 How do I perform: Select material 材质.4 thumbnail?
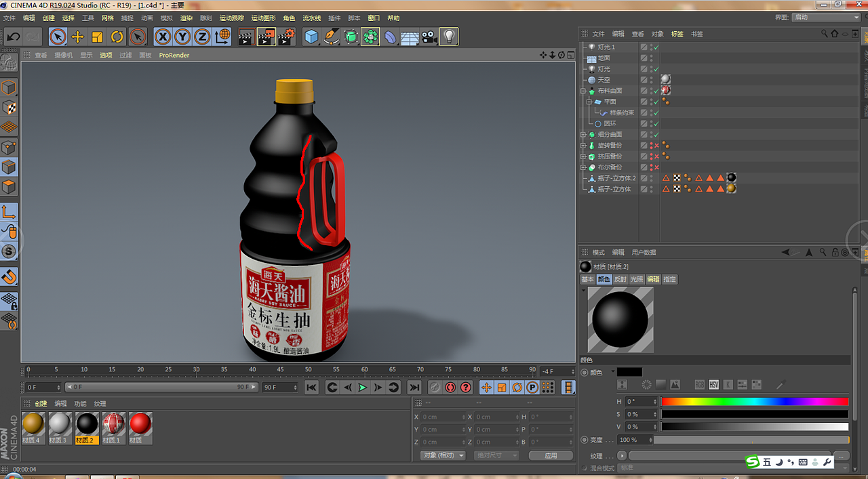(x=33, y=428)
